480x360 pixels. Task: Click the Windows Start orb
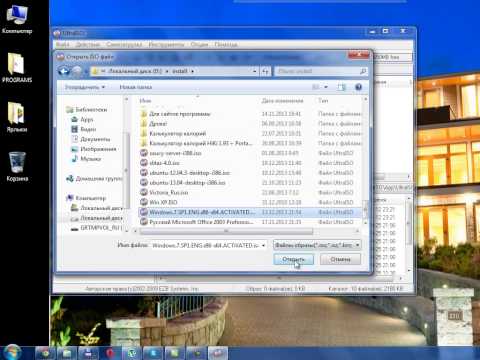(x=12, y=353)
